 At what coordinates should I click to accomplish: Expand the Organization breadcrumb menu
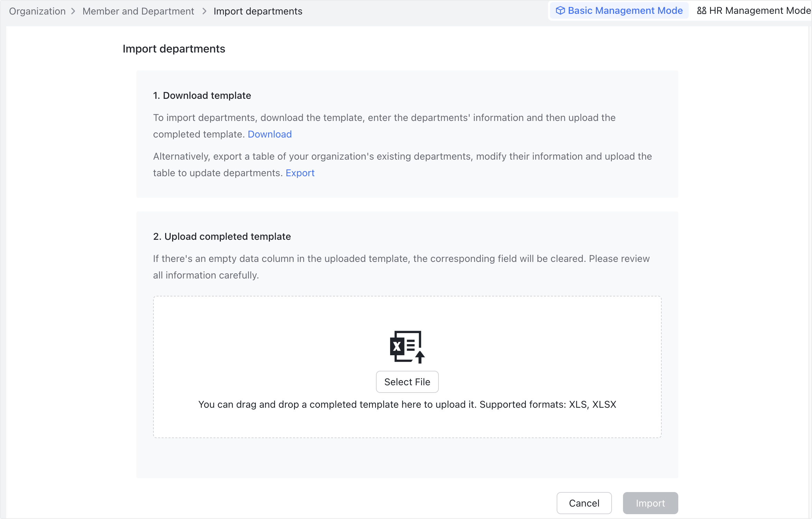pos(37,11)
